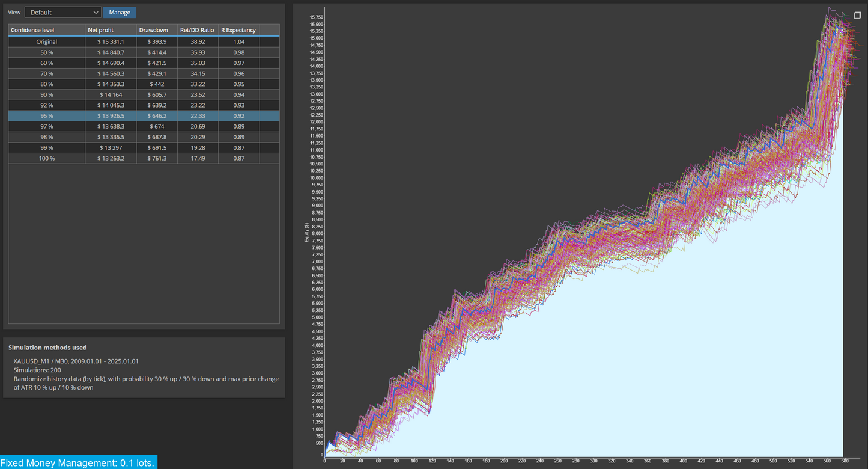Screen dimensions: 868x469
Task: Select the 99 % confidence level cell
Action: tap(47, 147)
